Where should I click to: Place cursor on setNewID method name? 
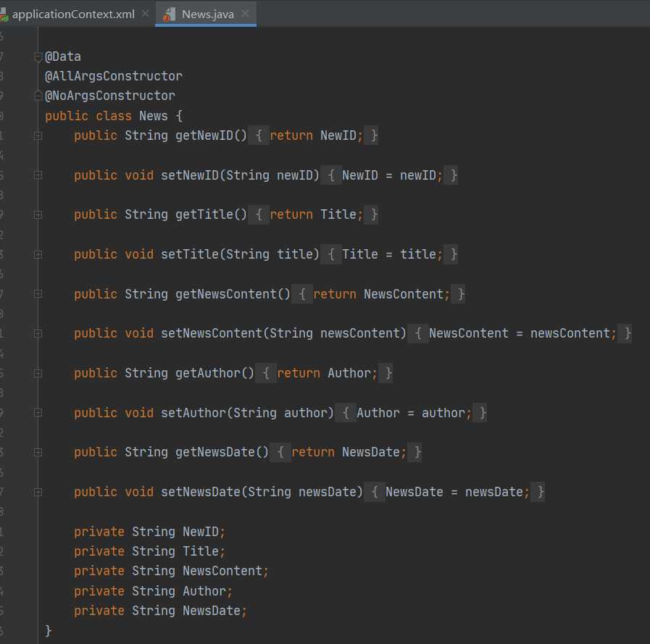coord(190,175)
